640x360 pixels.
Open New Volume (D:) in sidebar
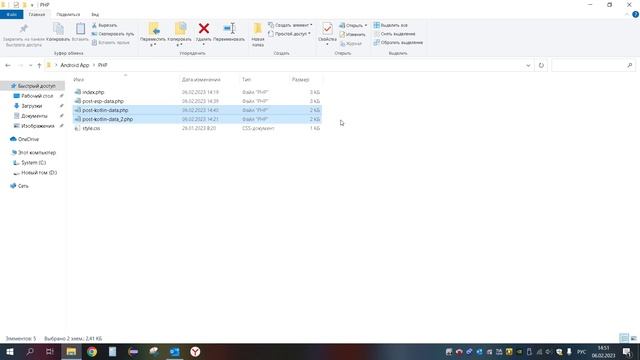coord(39,173)
